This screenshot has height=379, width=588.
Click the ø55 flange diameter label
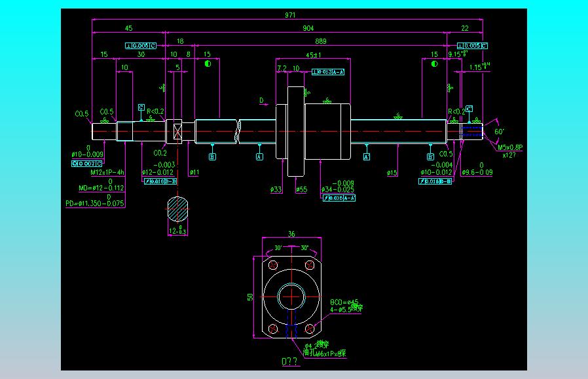[301, 190]
